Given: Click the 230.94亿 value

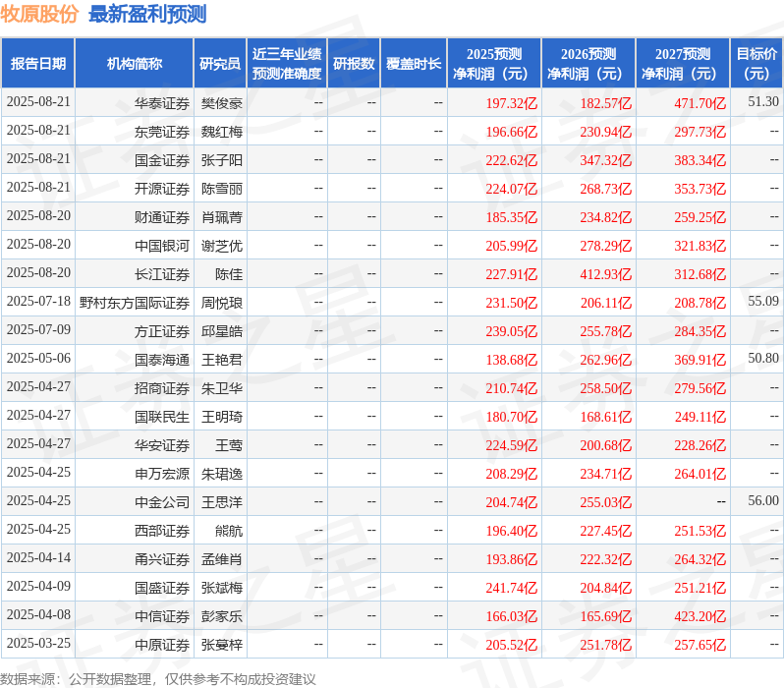Looking at the screenshot, I should 606,132.
